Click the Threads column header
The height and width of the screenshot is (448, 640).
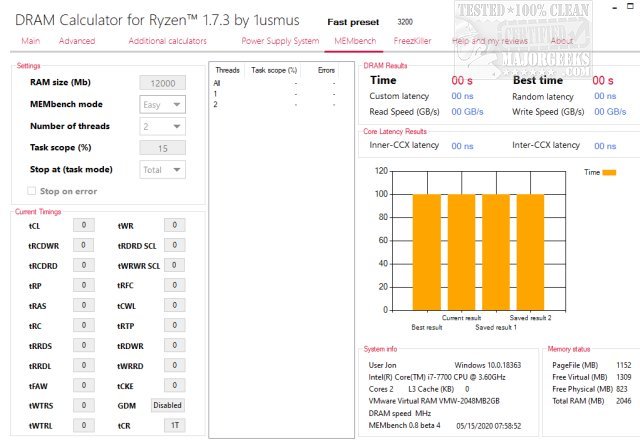pos(227,70)
